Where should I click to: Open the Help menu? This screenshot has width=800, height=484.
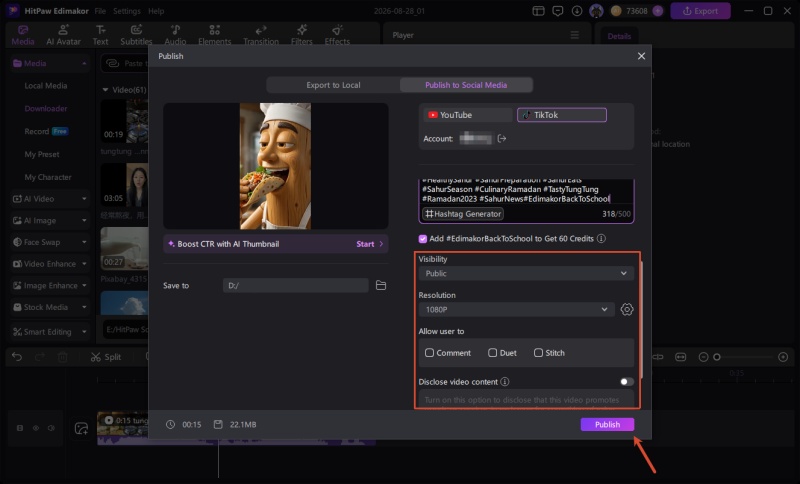coord(156,11)
